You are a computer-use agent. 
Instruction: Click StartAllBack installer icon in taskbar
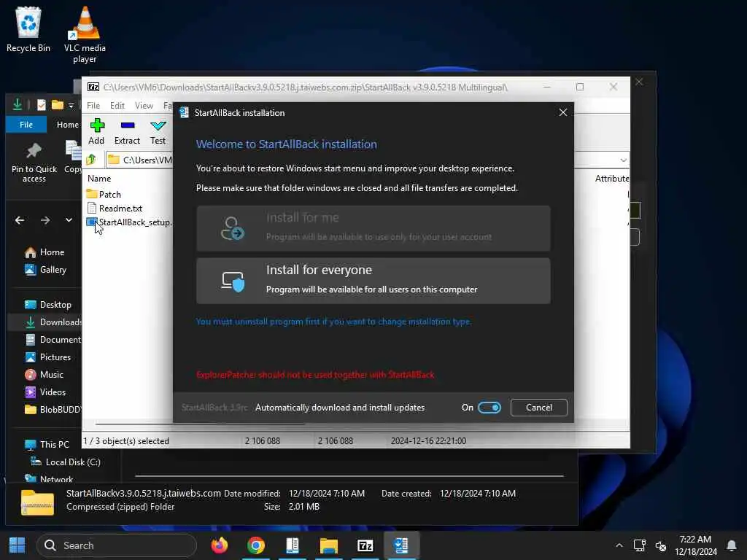(401, 545)
